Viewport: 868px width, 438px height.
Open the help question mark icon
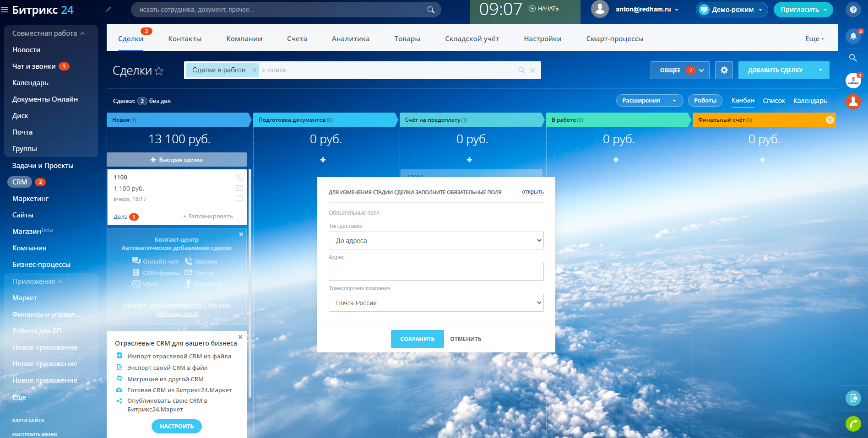853,10
